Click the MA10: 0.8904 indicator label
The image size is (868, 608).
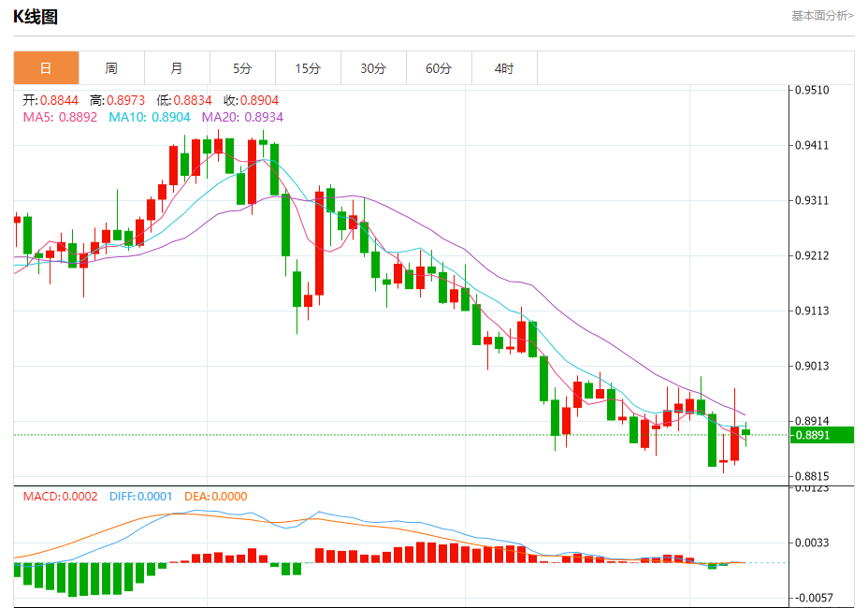[x=150, y=117]
